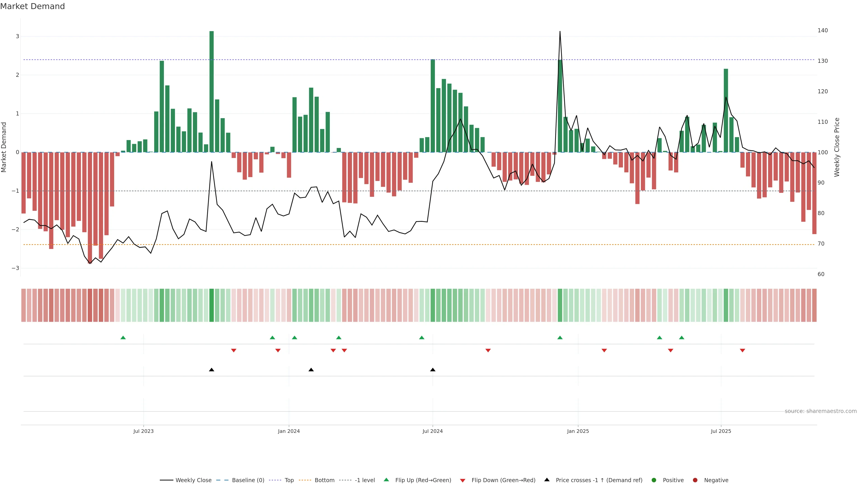Image resolution: width=868 pixels, height=488 pixels.
Task: Click black triangle Price crosses legend icon
Action: pyautogui.click(x=547, y=480)
